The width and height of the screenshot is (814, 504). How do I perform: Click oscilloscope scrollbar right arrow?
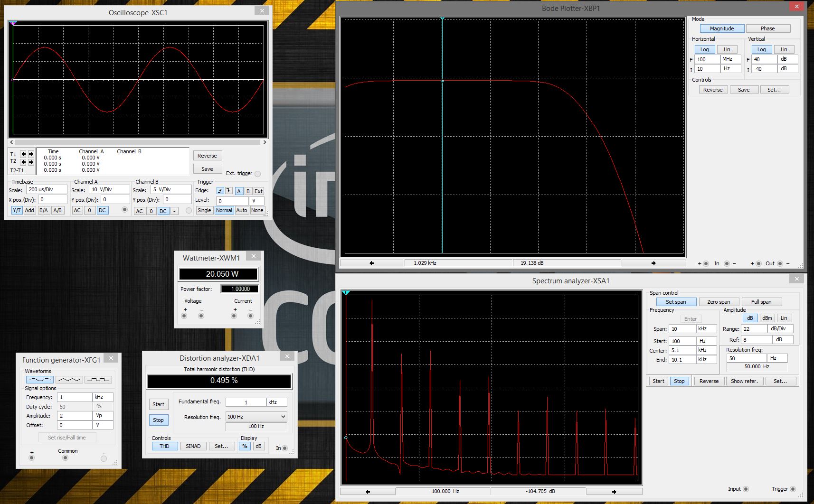click(x=265, y=142)
